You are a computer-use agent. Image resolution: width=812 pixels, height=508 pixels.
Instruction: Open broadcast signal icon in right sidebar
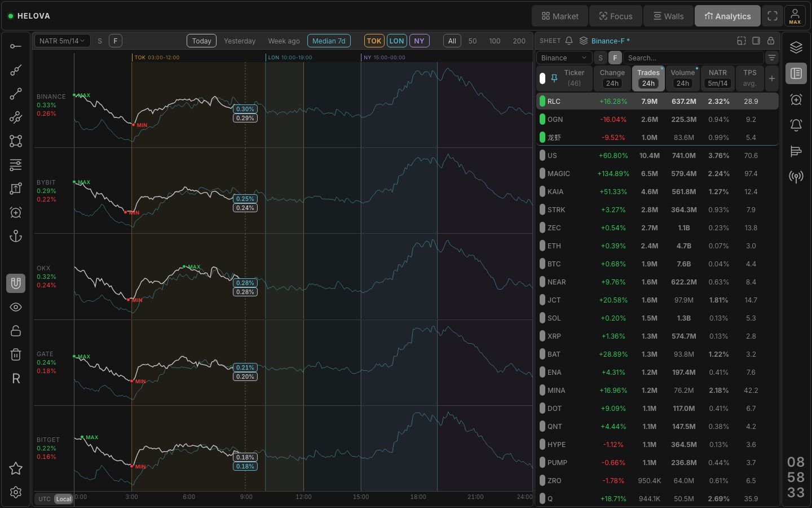(796, 177)
